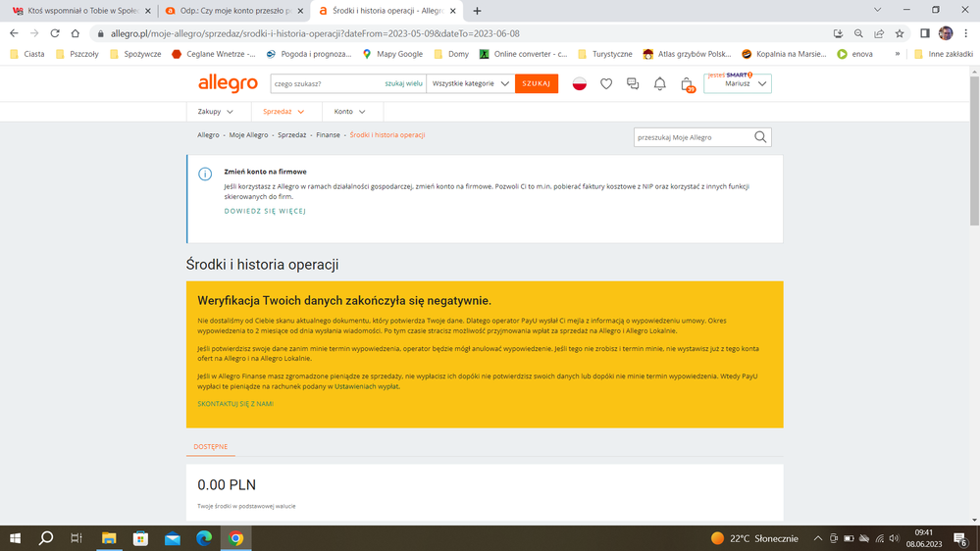Go to Moje Allegro breadcrumb
This screenshot has height=551, width=980.
248,135
